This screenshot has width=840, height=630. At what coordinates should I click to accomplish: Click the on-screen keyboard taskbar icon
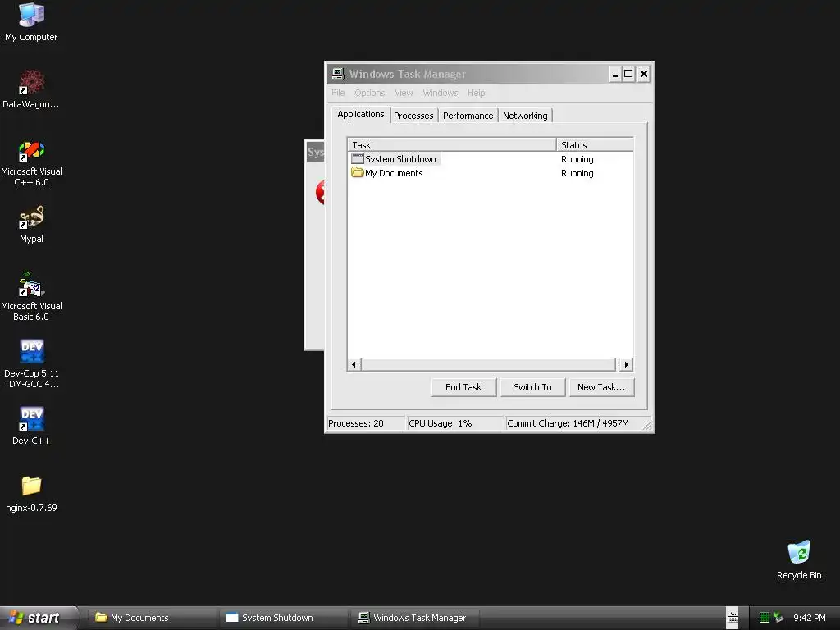click(733, 618)
